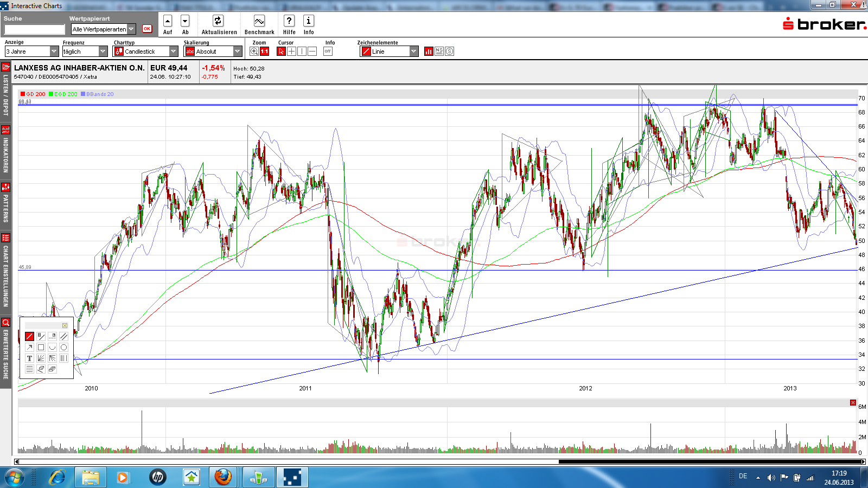Open the Skalierung Absolut dropdown
Viewport: 868px width, 488px height.
(213, 52)
